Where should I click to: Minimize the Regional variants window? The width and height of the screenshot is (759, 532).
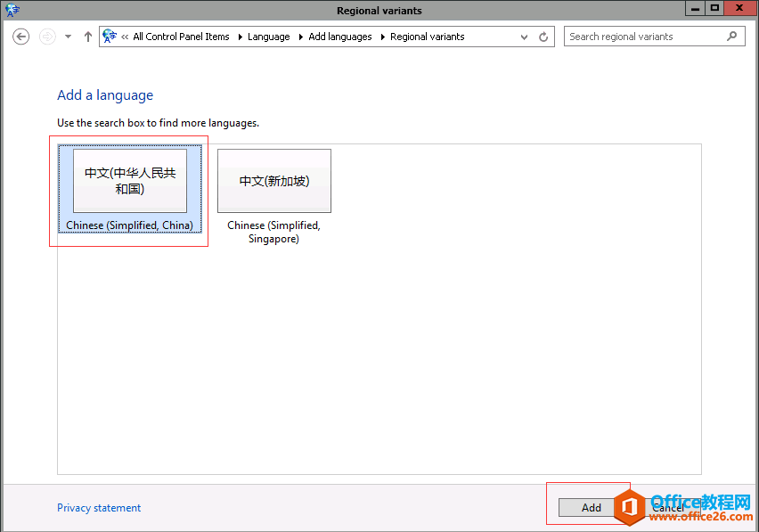click(x=695, y=8)
